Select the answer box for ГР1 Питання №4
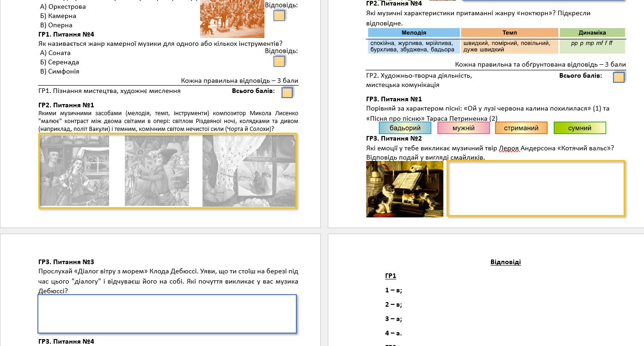 (x=279, y=61)
